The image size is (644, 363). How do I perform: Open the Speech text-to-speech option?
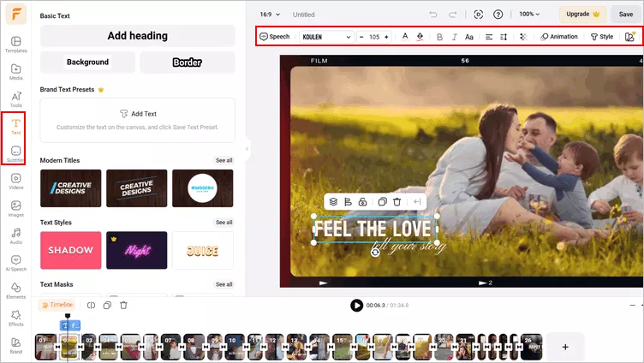coord(275,37)
